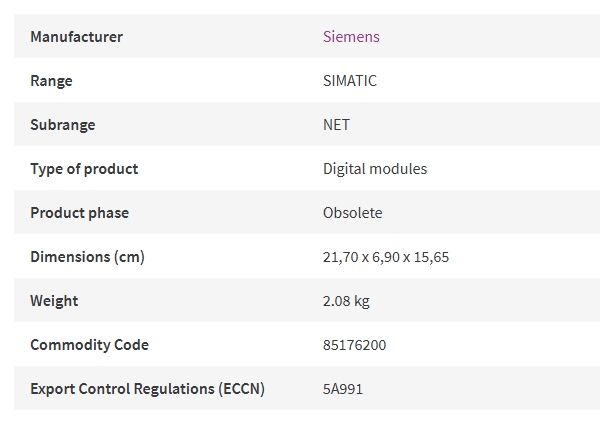Click the Subrange label
The image size is (614, 424).
point(63,124)
